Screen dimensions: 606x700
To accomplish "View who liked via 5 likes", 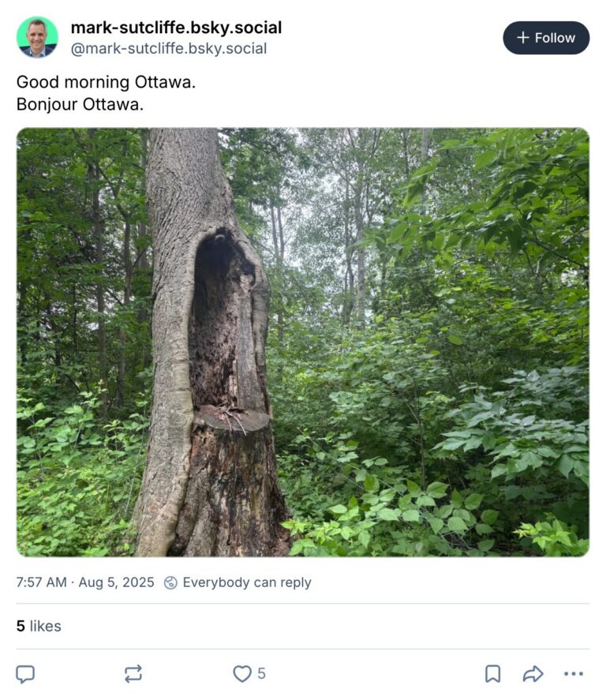I will (39, 626).
